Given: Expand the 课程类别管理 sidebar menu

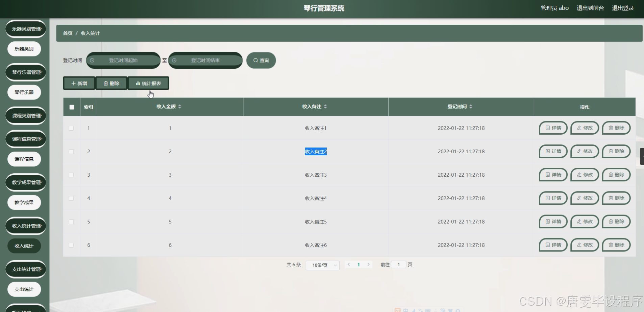Looking at the screenshot, I should tap(26, 116).
